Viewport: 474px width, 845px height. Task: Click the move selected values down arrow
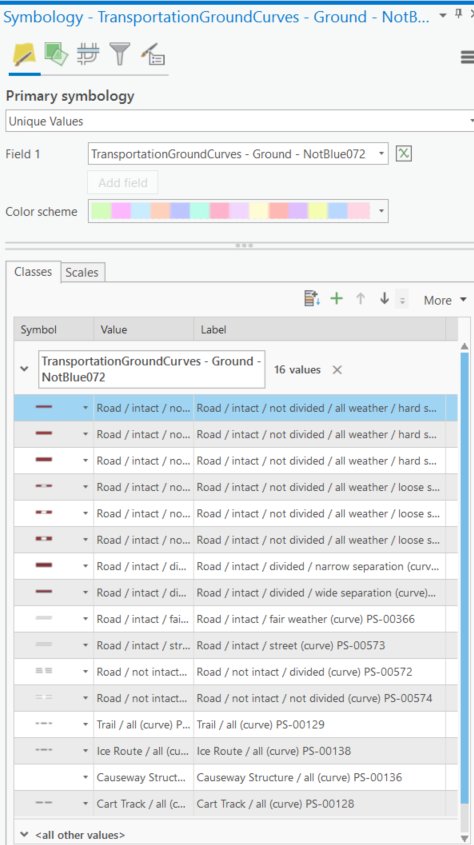click(x=384, y=299)
